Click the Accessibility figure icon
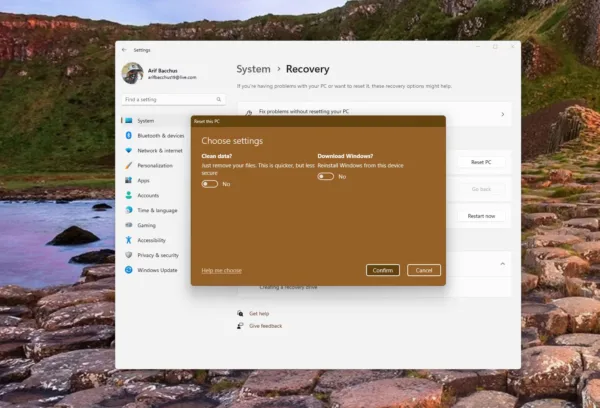Screen dimensions: 600x408 tap(129, 240)
